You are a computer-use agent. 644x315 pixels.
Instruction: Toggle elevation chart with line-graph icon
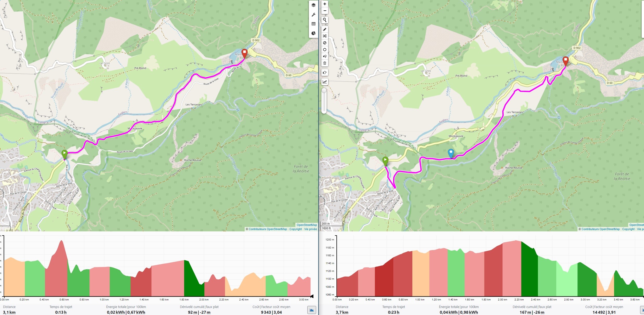pyautogui.click(x=324, y=82)
